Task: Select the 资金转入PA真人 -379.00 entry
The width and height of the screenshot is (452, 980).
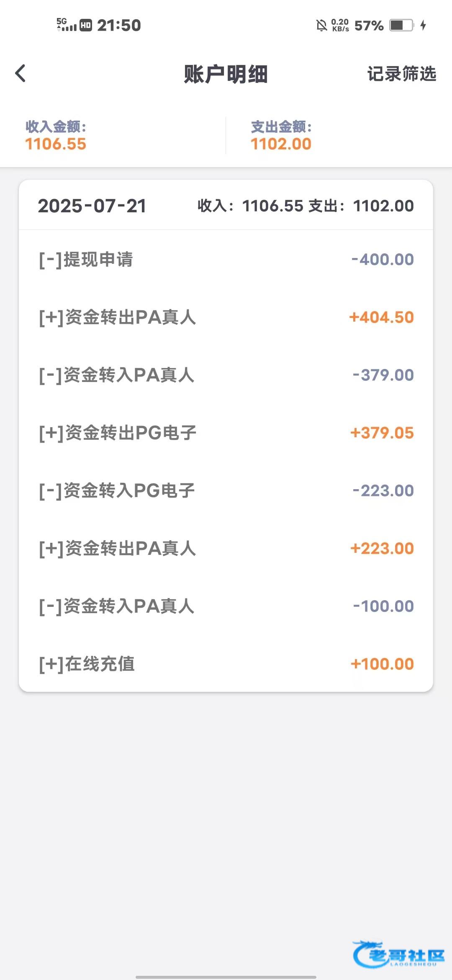Action: [226, 375]
